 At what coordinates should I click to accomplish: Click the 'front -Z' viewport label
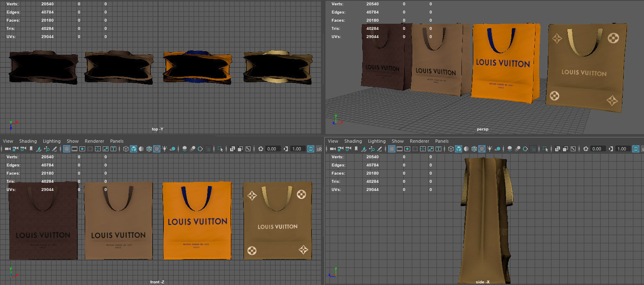(x=157, y=282)
